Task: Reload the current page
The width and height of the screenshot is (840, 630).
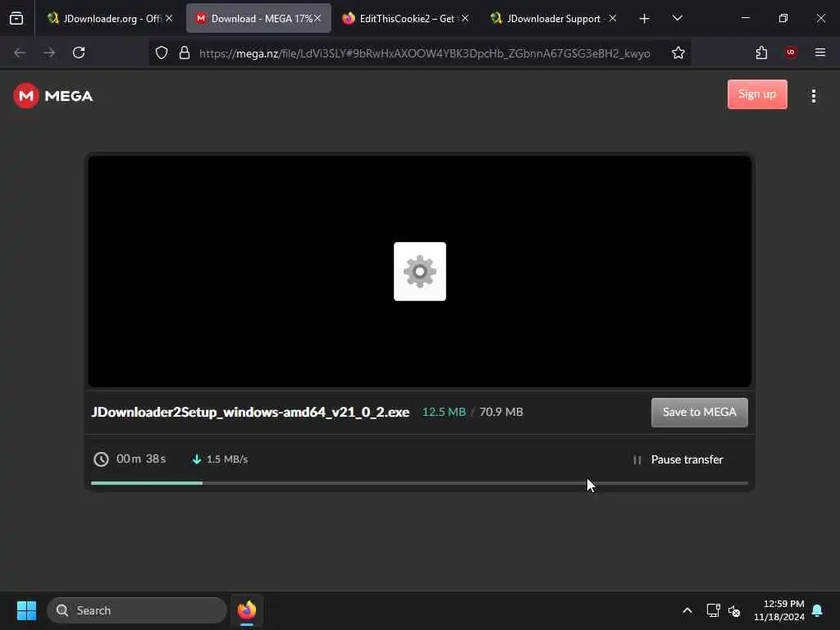Action: click(79, 52)
